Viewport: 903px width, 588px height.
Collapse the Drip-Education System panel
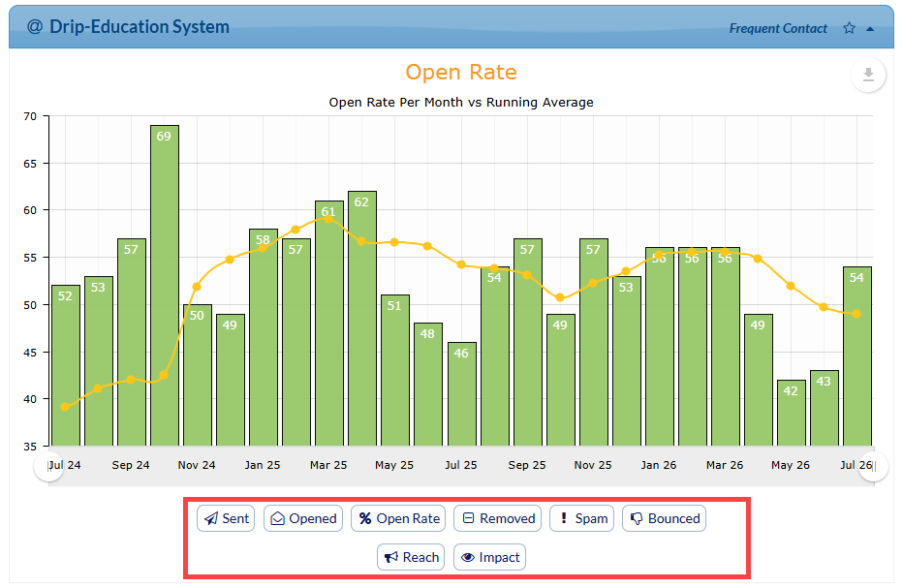tap(870, 29)
